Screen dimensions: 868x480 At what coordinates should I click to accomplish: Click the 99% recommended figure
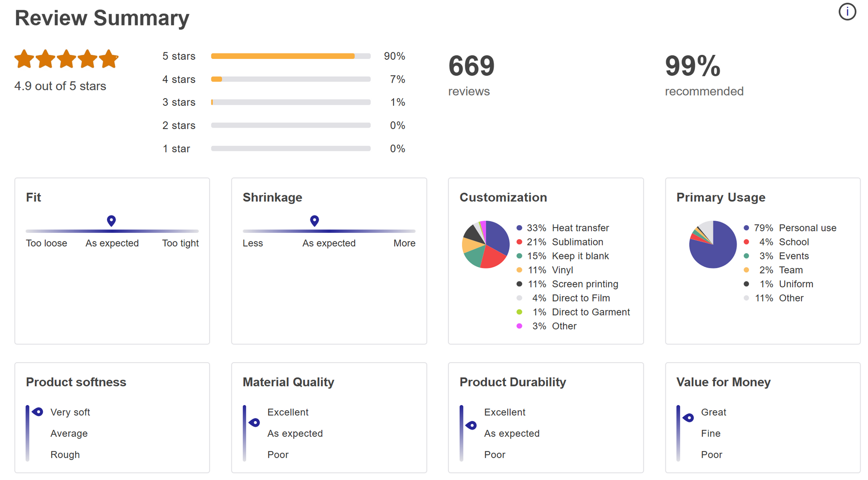pos(692,67)
